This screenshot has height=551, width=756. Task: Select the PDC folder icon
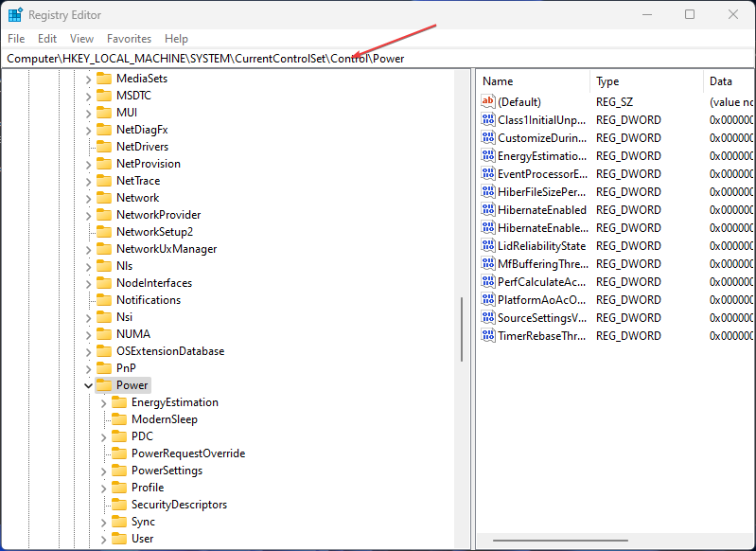point(119,436)
